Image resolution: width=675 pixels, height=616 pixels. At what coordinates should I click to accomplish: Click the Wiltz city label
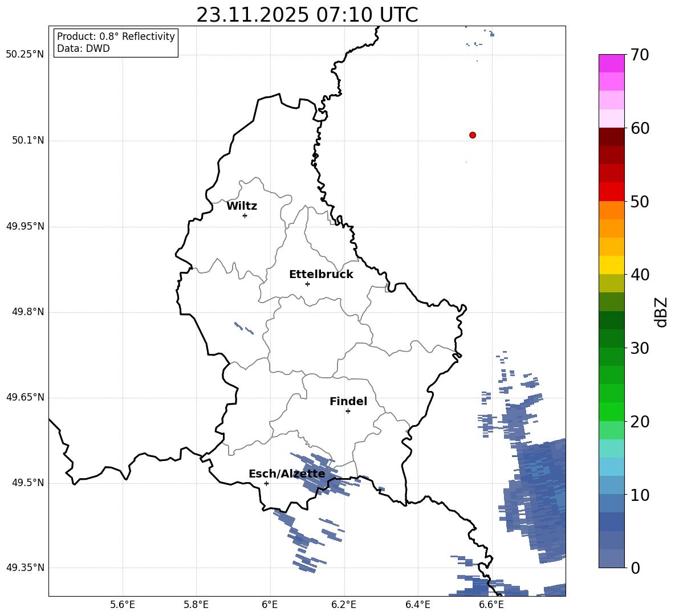click(x=242, y=206)
